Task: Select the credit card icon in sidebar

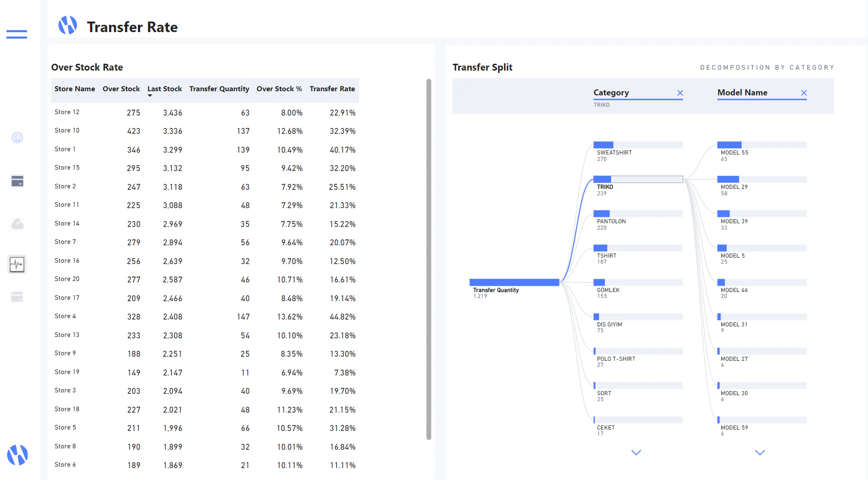Action: coord(17,181)
